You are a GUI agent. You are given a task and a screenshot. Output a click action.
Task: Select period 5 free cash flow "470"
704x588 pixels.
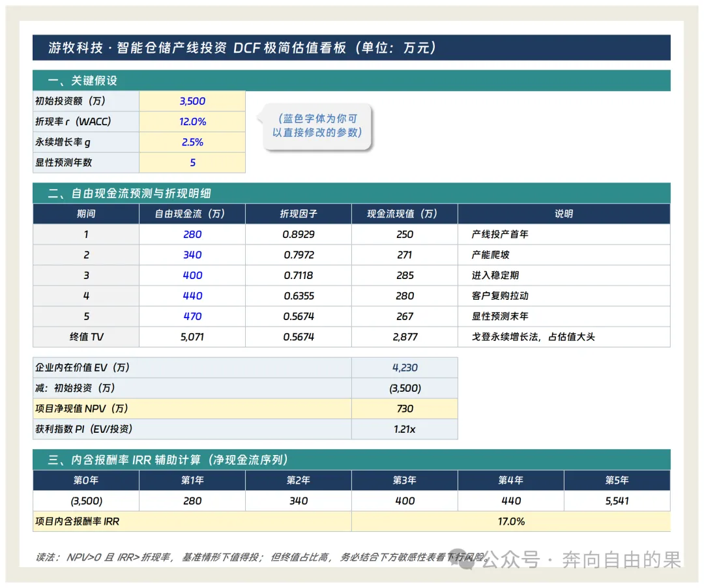click(x=192, y=316)
